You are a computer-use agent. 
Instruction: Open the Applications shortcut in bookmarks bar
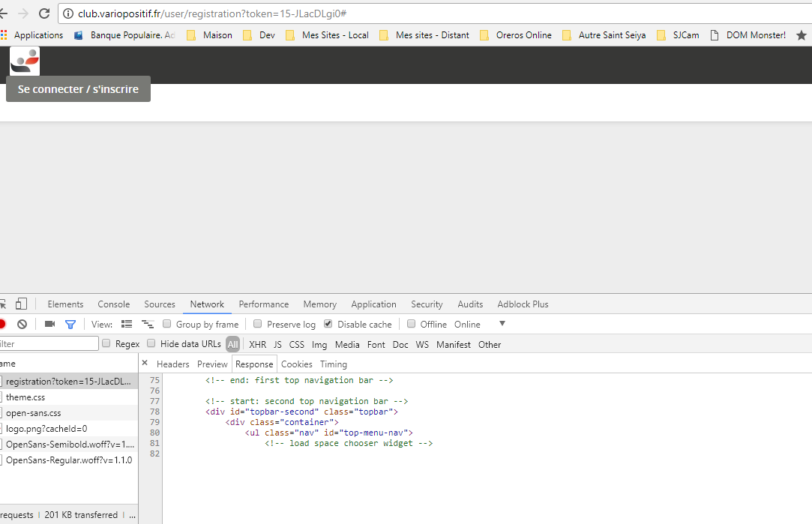(32, 35)
